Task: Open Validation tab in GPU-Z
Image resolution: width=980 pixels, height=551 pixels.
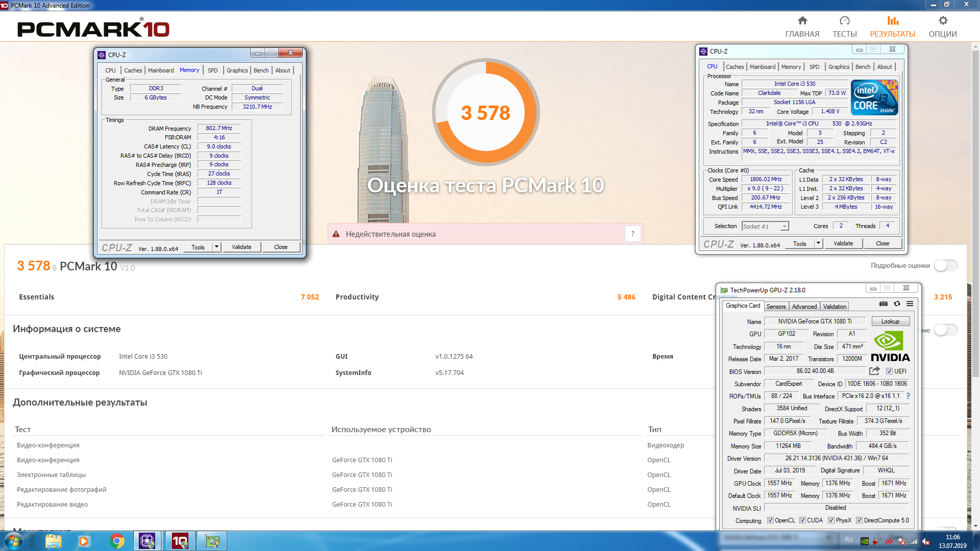Action: (835, 307)
